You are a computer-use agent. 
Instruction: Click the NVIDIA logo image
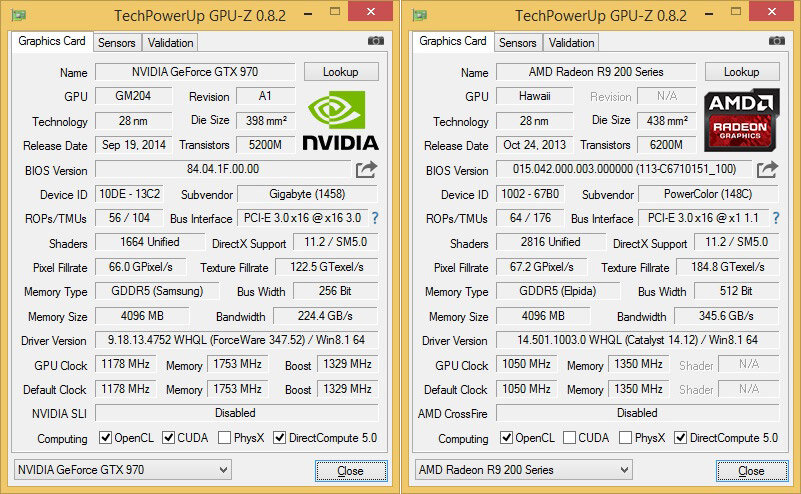(341, 121)
